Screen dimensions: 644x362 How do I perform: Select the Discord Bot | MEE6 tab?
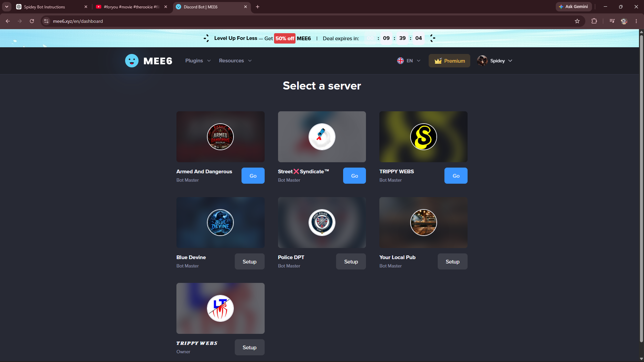tap(212, 7)
